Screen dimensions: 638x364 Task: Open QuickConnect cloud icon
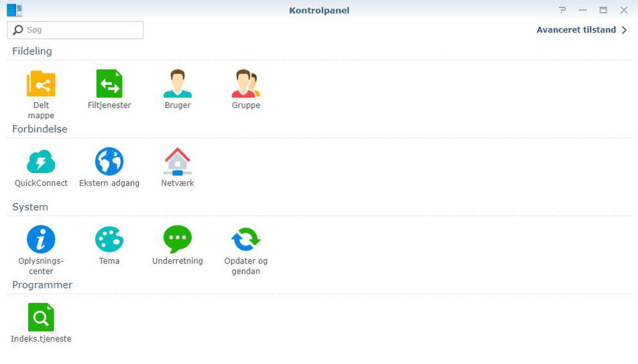[41, 161]
